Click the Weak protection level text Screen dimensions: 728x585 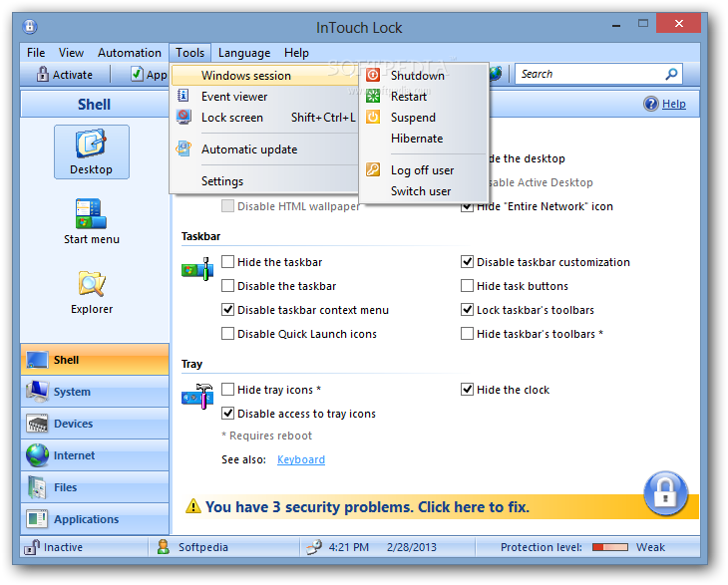tap(650, 547)
